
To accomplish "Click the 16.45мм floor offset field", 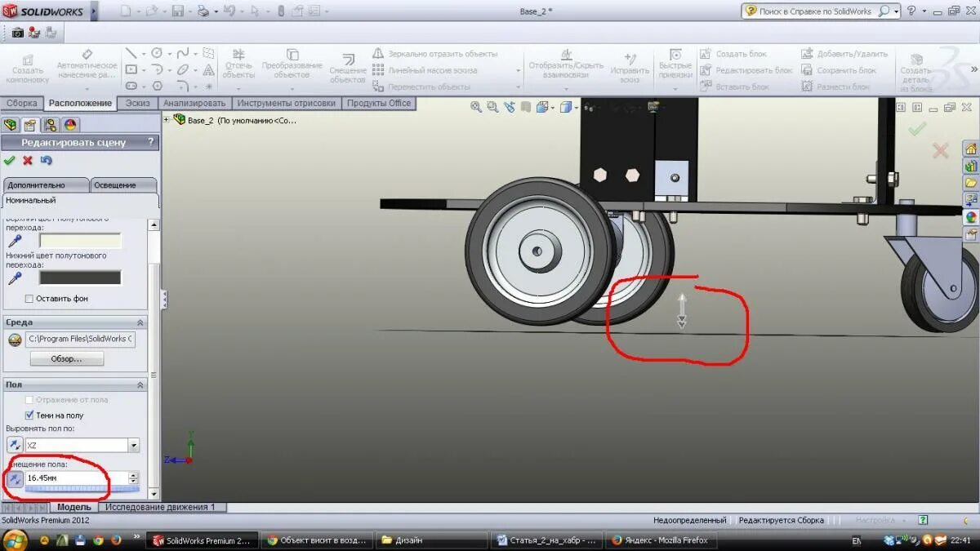I will 76,478.
